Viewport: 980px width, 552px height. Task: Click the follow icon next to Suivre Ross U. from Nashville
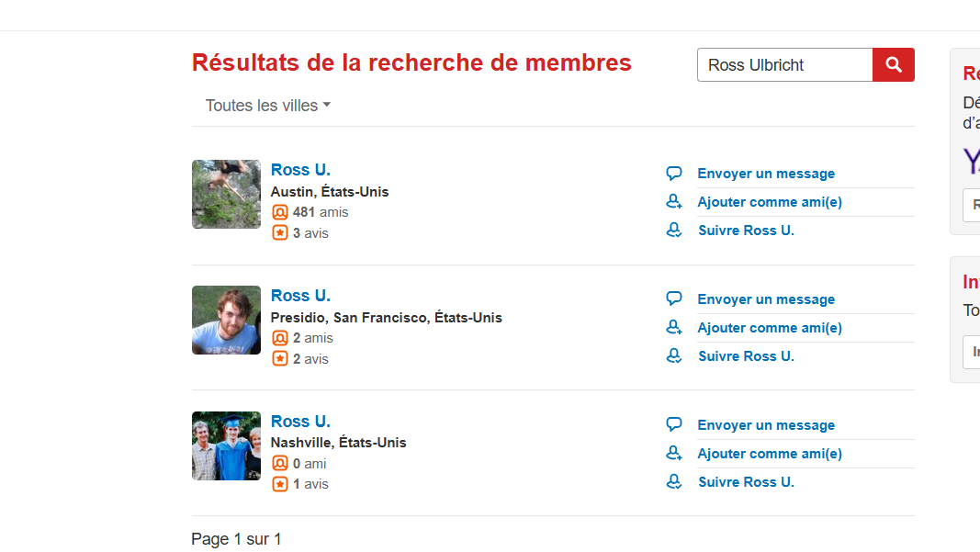674,482
